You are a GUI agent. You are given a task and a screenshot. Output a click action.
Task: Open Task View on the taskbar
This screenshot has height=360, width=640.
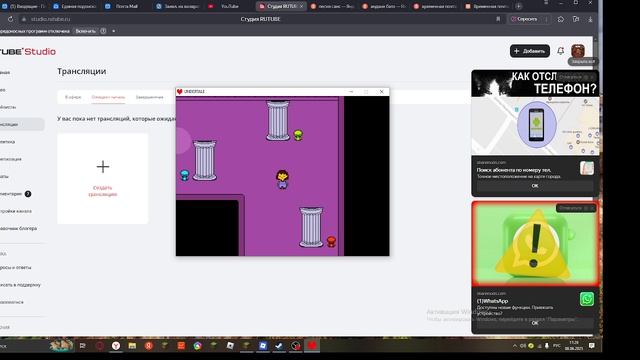[82, 346]
